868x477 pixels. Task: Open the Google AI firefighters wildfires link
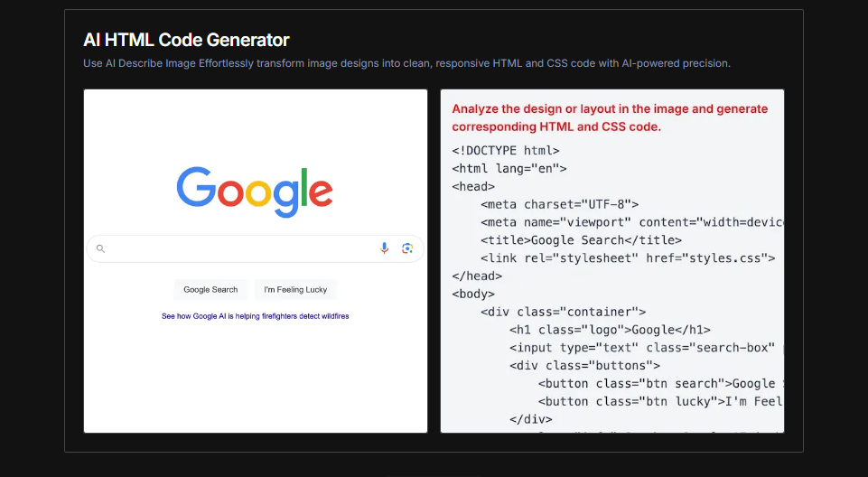[x=256, y=316]
